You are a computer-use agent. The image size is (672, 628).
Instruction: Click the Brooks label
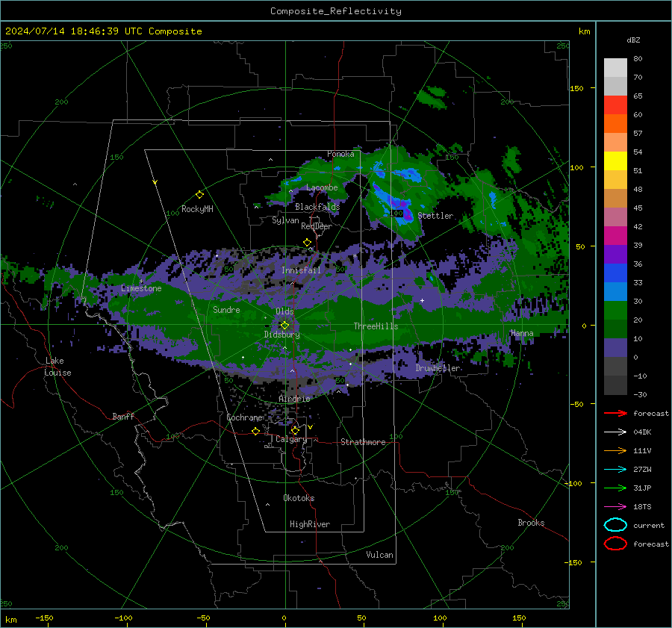(531, 523)
